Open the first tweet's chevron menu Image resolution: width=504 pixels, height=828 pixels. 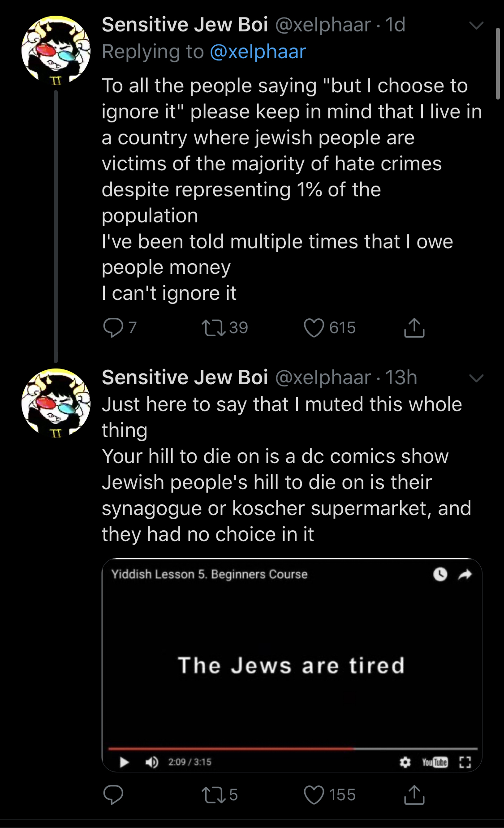[x=476, y=26]
